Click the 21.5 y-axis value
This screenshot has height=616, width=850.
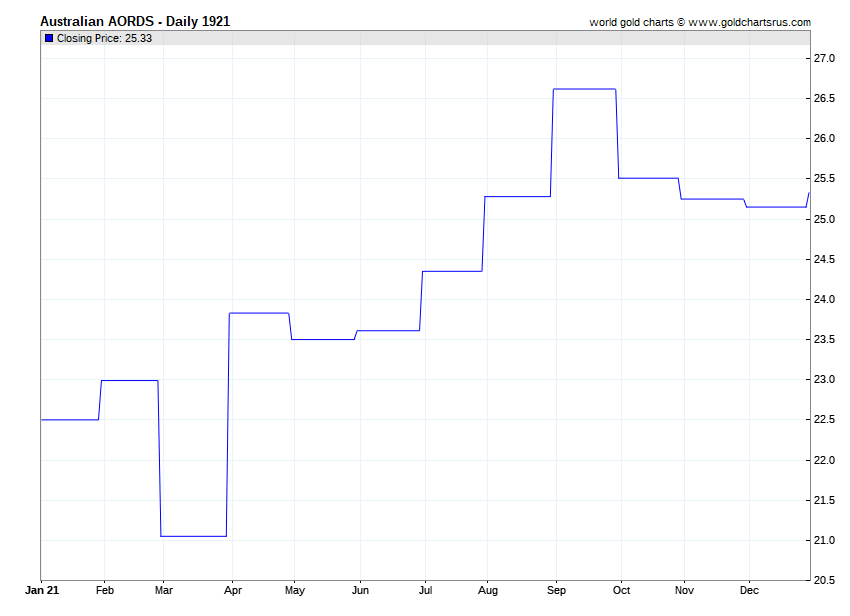click(824, 500)
